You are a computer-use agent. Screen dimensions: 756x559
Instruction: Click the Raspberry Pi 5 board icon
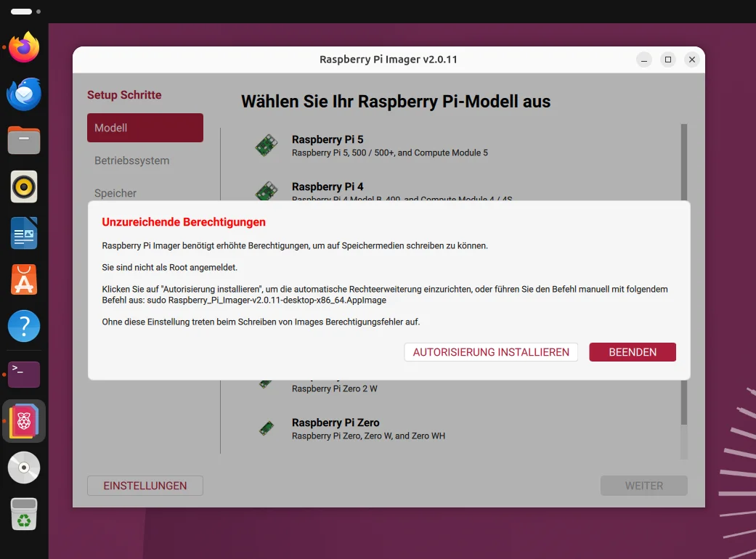(x=267, y=145)
